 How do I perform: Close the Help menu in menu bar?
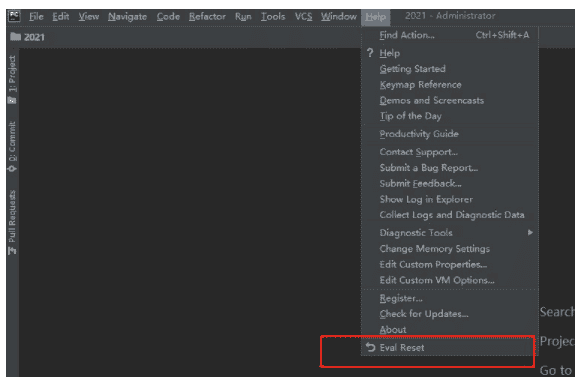375,17
